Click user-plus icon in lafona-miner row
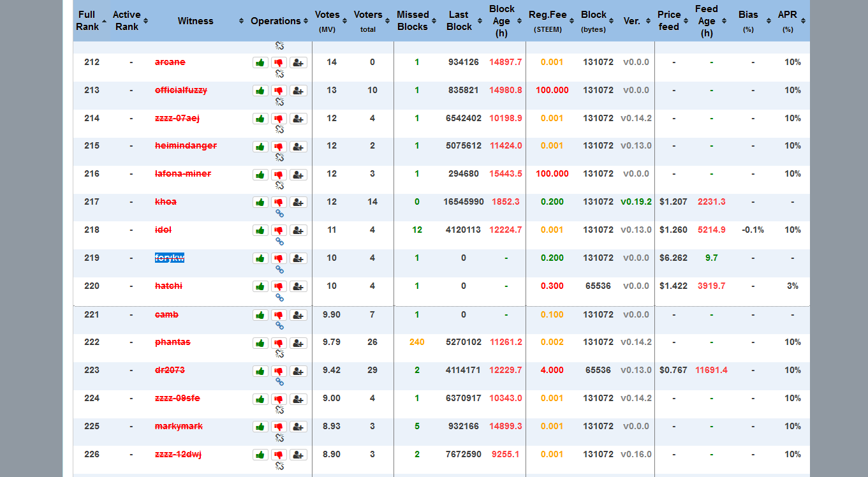Viewport: 868px width, 477px height. (x=298, y=175)
